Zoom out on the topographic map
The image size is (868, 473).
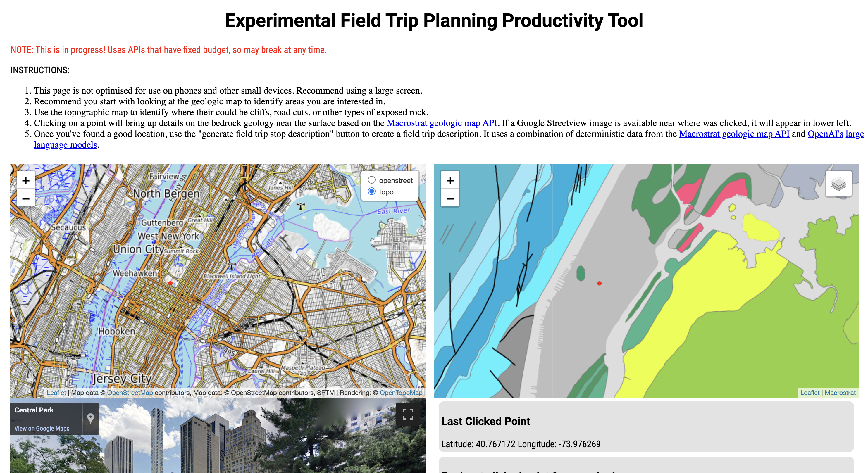pyautogui.click(x=26, y=199)
